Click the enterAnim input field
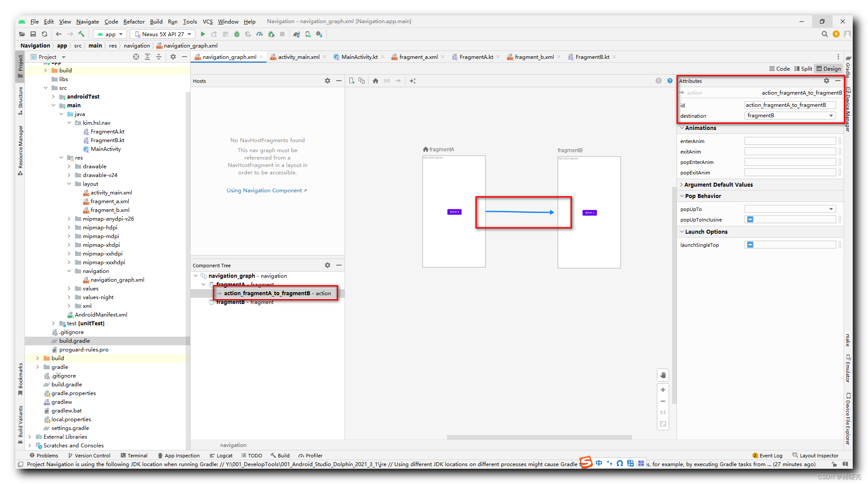868x484 pixels. pos(790,141)
